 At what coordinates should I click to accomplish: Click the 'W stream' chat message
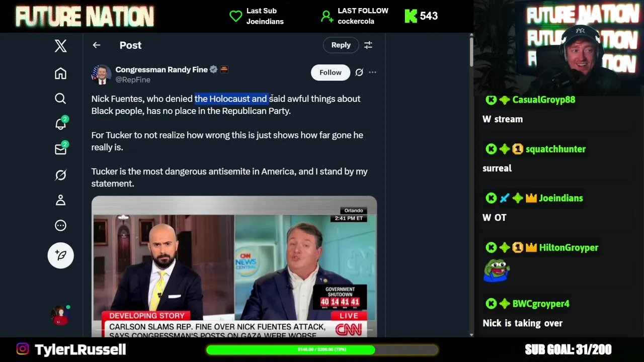pos(503,119)
